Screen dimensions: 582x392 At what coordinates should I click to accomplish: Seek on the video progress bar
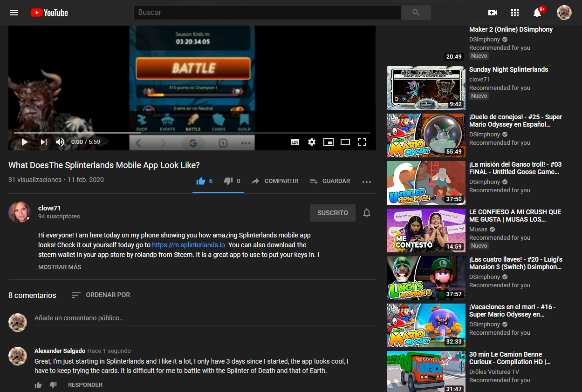192,133
